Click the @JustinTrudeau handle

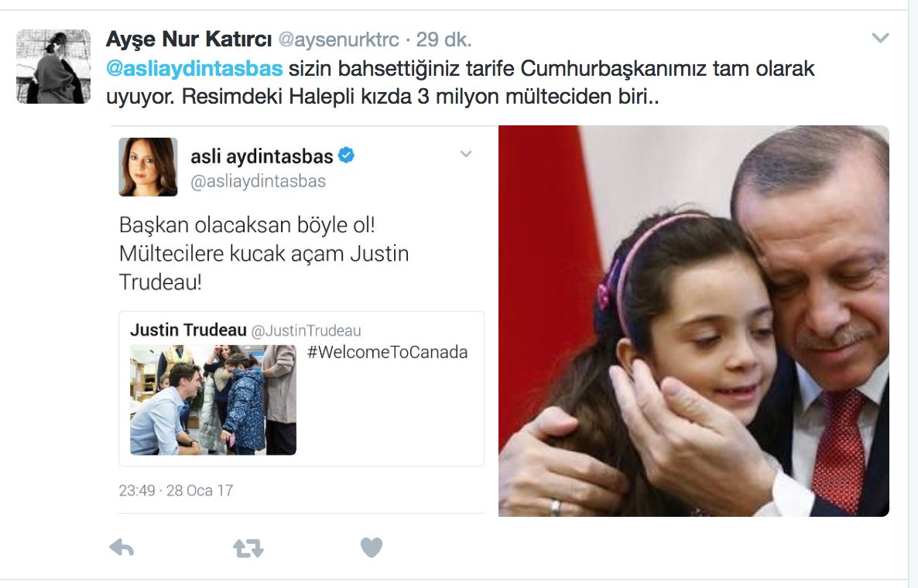(x=307, y=331)
